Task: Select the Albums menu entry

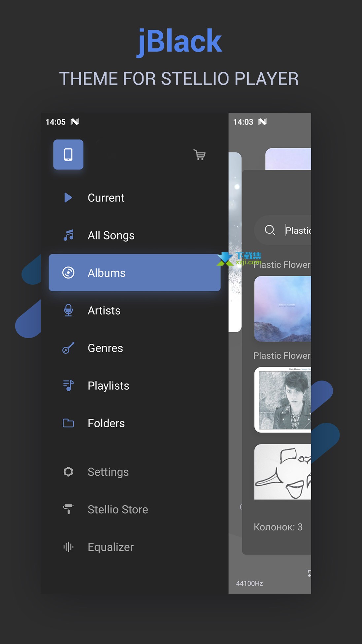Action: pos(135,273)
